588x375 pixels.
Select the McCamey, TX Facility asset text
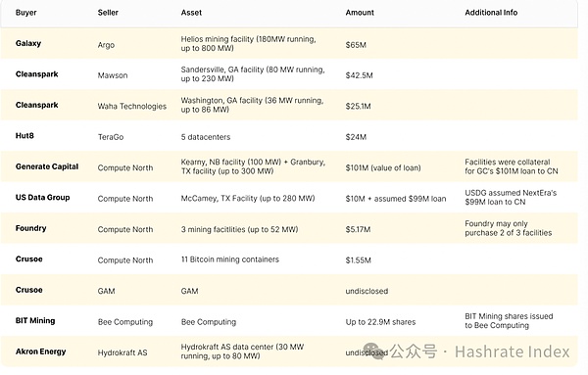(248, 198)
